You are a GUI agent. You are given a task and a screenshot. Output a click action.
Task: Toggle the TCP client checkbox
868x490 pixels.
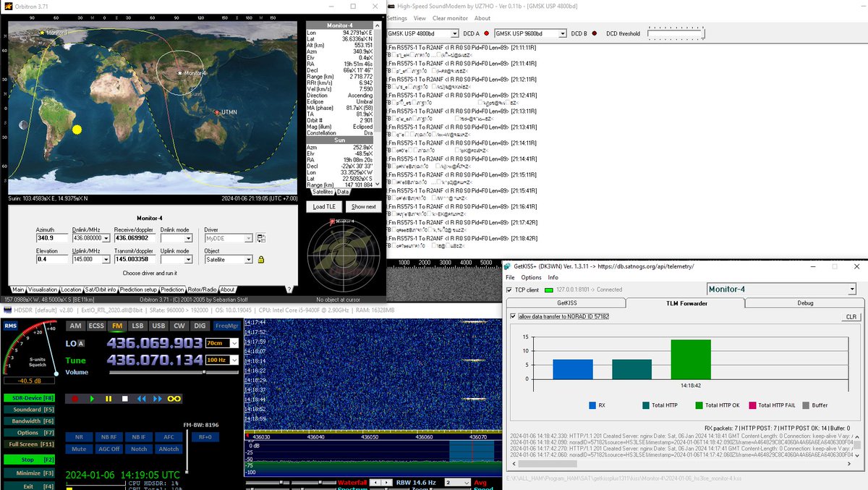point(509,290)
